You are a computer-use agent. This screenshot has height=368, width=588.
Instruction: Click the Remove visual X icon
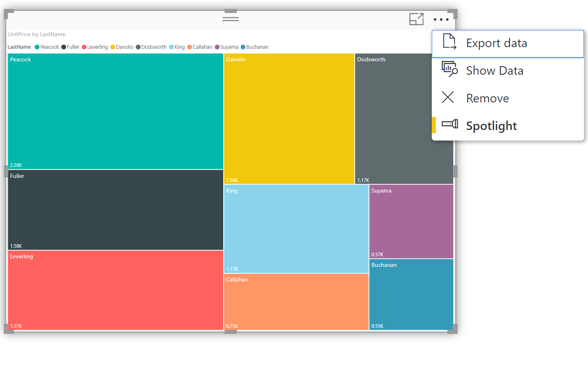pyautogui.click(x=448, y=97)
